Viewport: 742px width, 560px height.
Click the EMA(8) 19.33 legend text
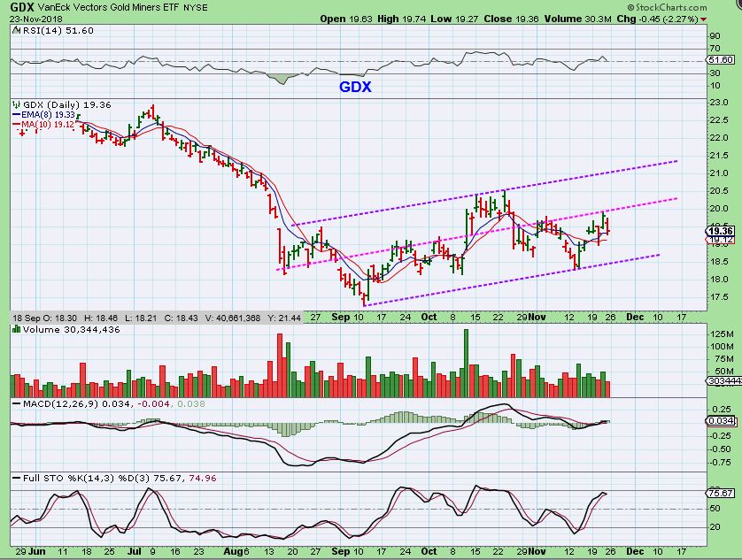pos(49,115)
